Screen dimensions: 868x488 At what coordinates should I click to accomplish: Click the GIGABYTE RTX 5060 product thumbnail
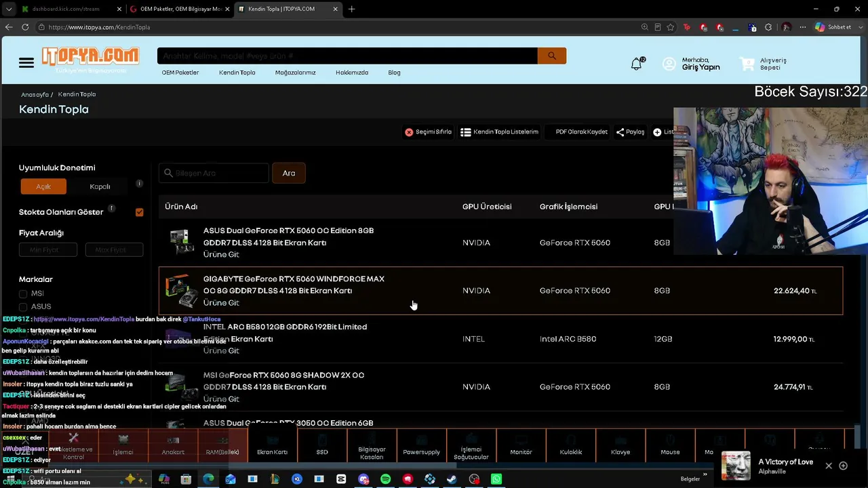[182, 290]
